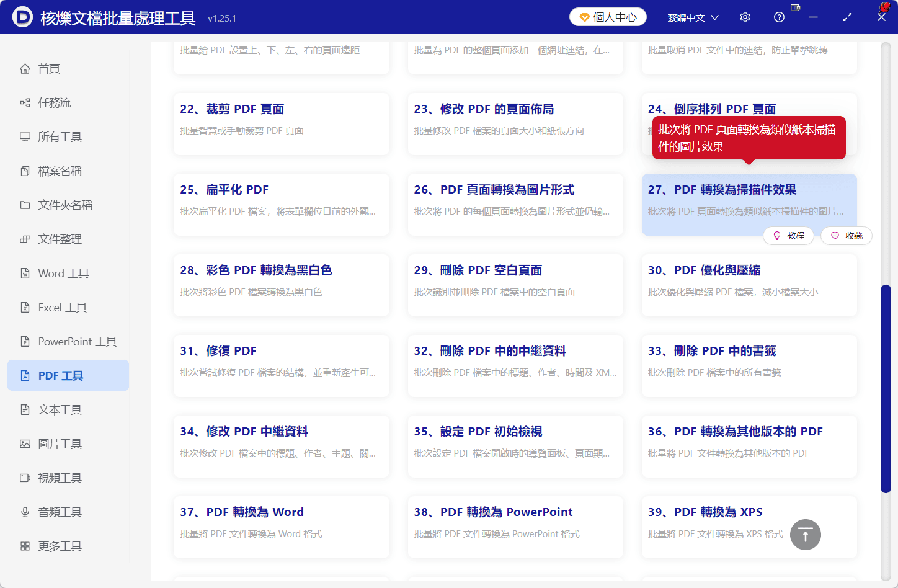Open tool 29、刪除 PDF 空白頁面

(515, 285)
